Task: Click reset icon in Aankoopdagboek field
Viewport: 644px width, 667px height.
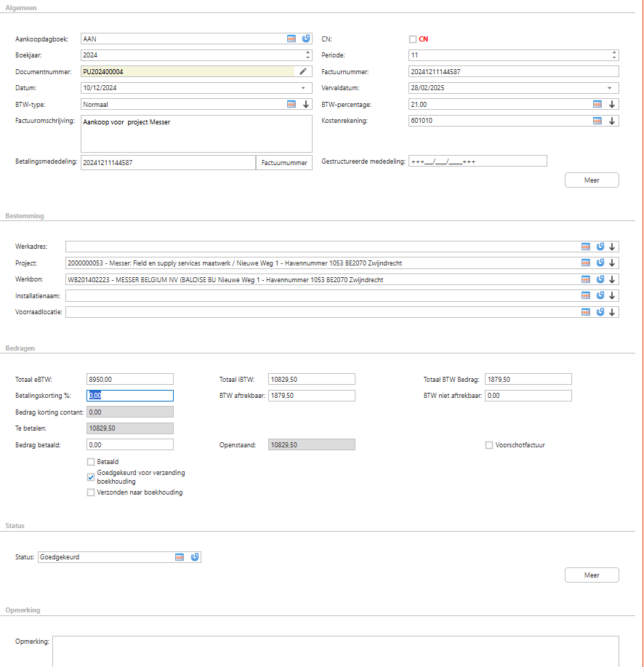Action: (305, 39)
